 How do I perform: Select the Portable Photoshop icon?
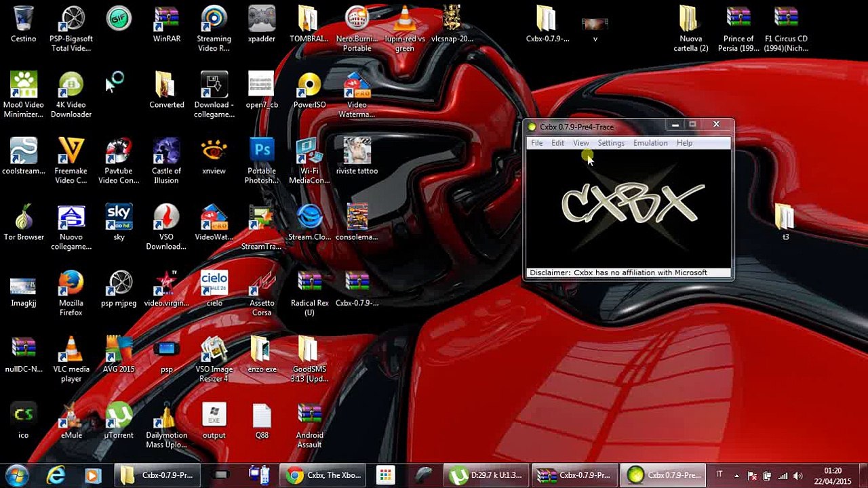(262, 162)
